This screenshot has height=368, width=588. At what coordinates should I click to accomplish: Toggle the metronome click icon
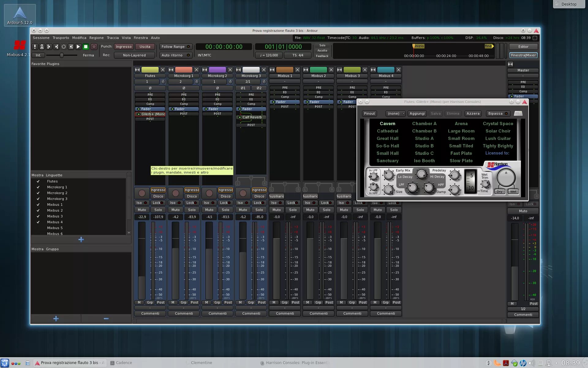(42, 47)
